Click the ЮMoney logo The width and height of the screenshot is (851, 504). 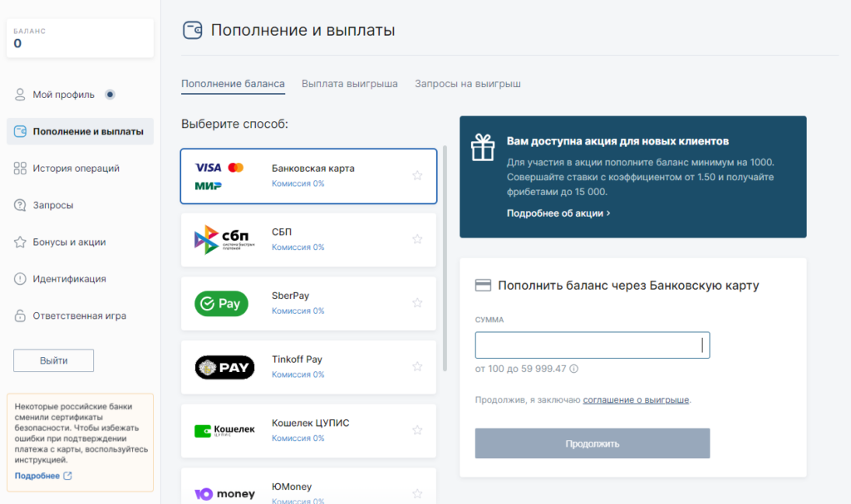pos(224,494)
